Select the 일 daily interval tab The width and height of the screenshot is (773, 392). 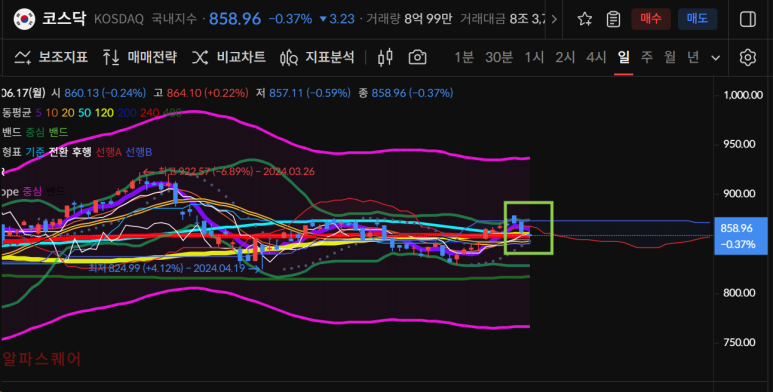pos(624,57)
